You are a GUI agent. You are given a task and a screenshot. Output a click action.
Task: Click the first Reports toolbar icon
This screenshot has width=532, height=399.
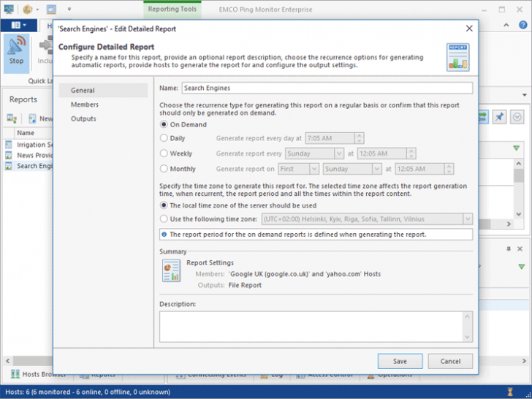pos(12,118)
